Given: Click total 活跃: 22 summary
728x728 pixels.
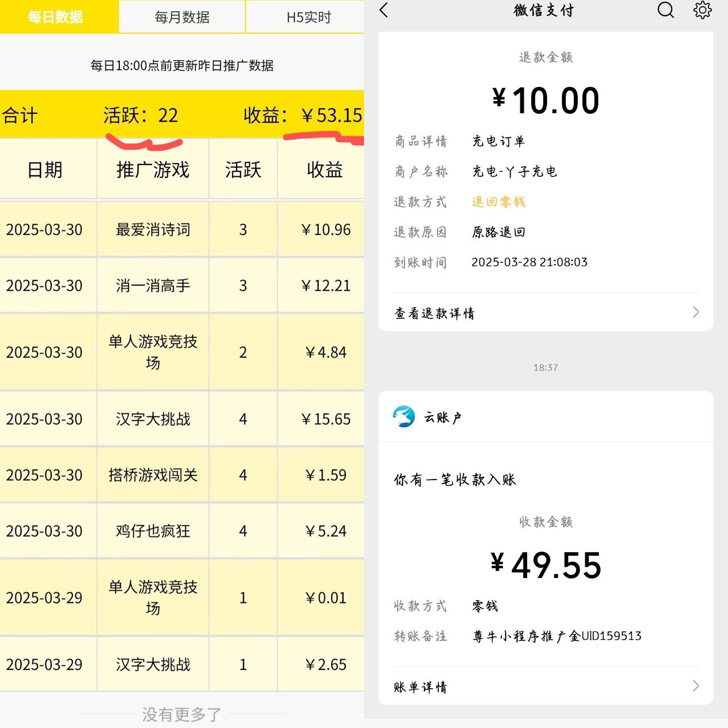Looking at the screenshot, I should [x=140, y=115].
